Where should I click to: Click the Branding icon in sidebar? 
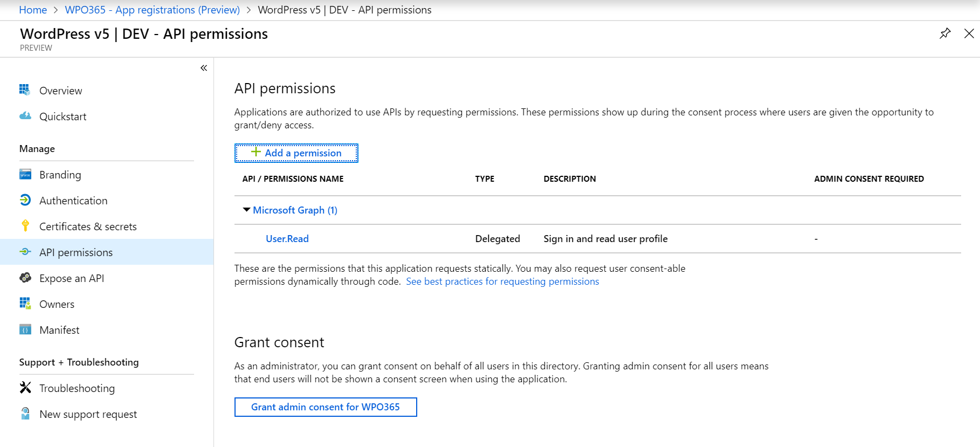point(25,174)
